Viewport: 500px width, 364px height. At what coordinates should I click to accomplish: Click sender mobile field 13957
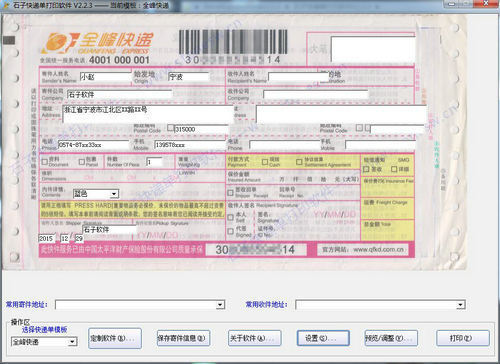[x=190, y=145]
